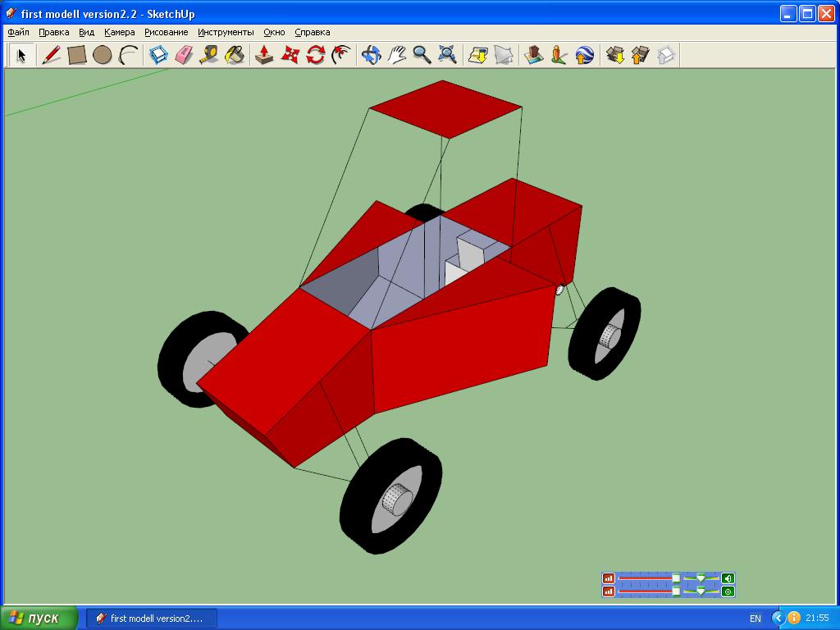Open the Окно menu
This screenshot has width=840, height=630.
[274, 32]
